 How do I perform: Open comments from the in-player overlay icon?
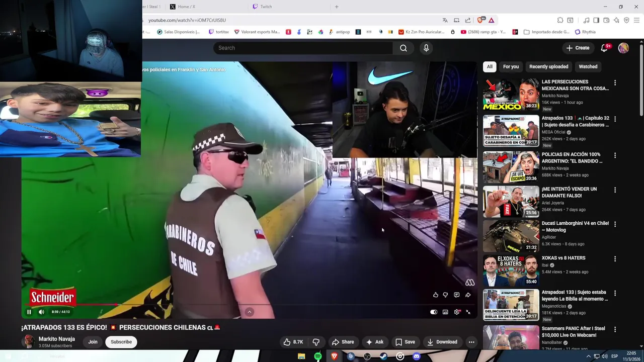456,295
